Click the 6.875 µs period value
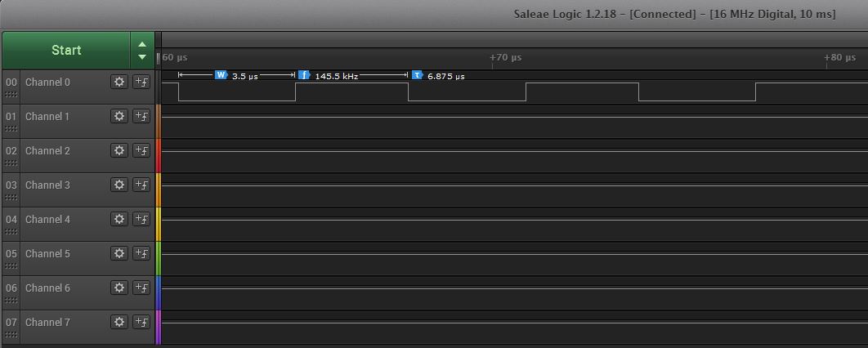Image resolution: width=868 pixels, height=348 pixels. 446,76
